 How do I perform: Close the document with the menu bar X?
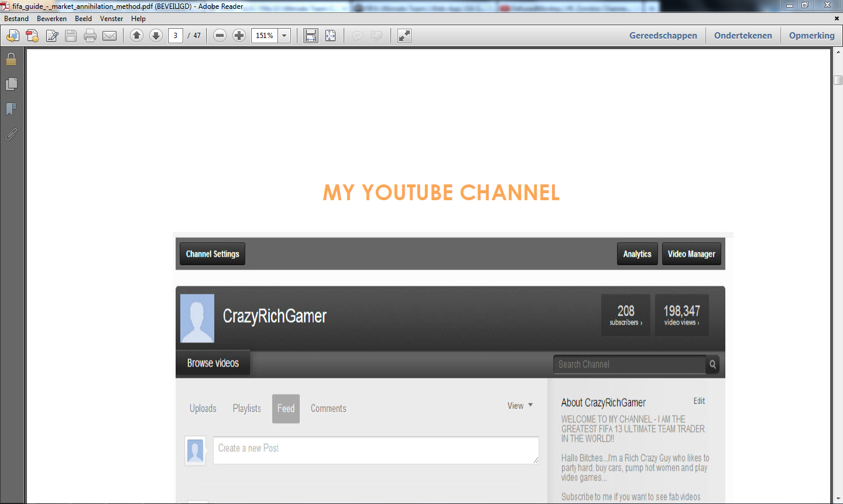coord(837,19)
